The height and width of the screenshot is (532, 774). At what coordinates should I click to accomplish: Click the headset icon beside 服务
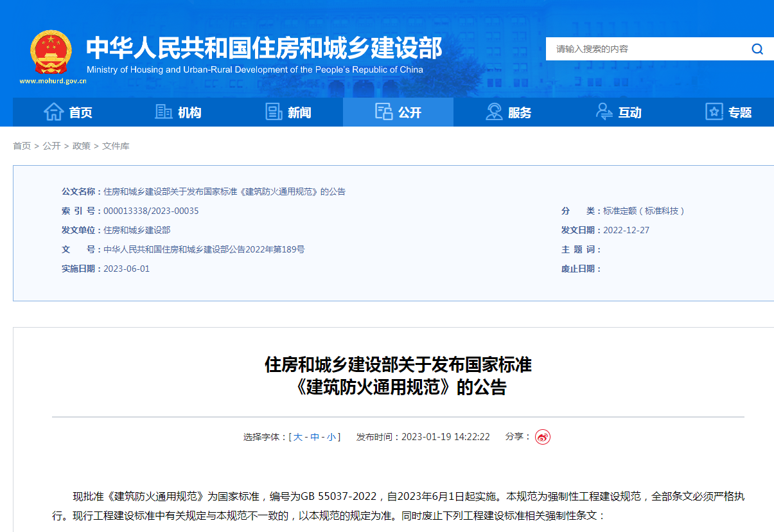pyautogui.click(x=494, y=112)
